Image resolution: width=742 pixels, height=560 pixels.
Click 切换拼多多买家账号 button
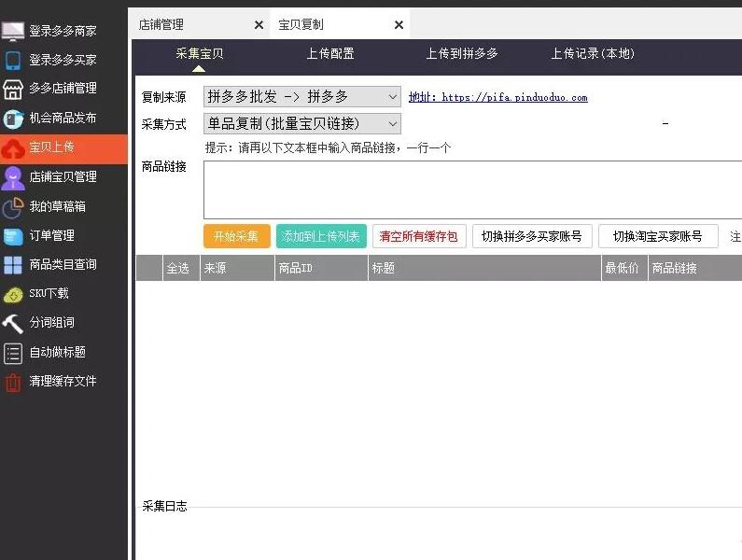pos(532,236)
